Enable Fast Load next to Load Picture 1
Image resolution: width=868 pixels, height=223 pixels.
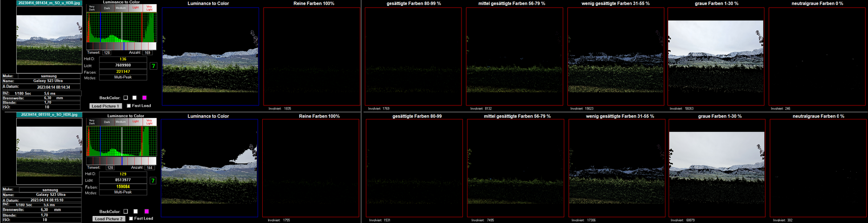coord(129,106)
